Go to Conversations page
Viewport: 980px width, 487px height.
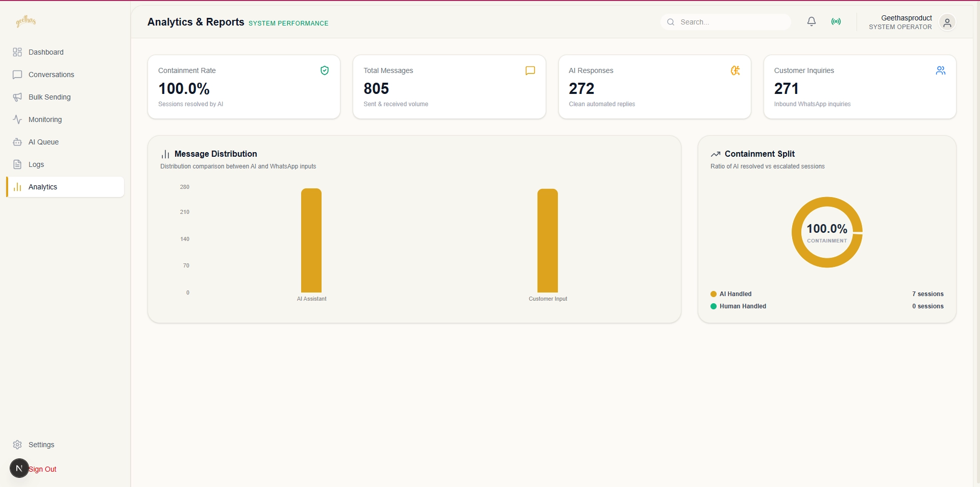pos(65,75)
